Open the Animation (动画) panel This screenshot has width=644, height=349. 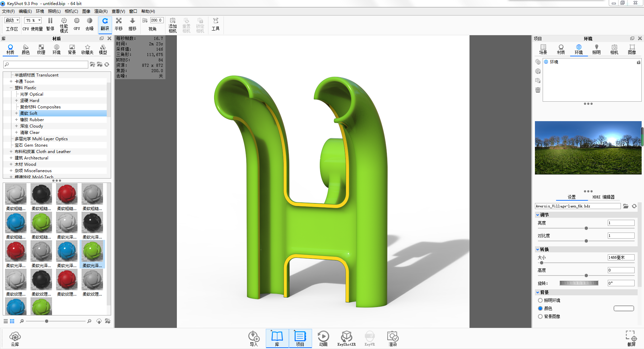[323, 339]
